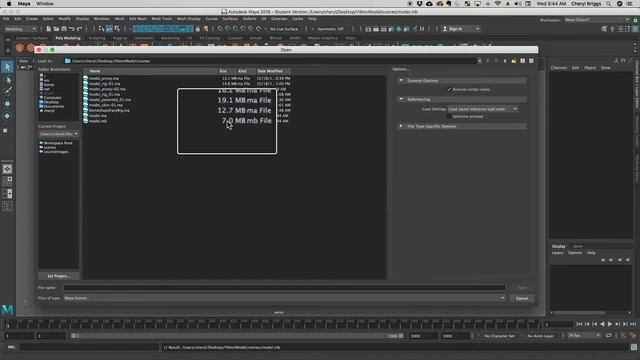Image resolution: width=640 pixels, height=360 pixels.
Task: Open the playback fps dropdown
Action: click(x=584, y=336)
